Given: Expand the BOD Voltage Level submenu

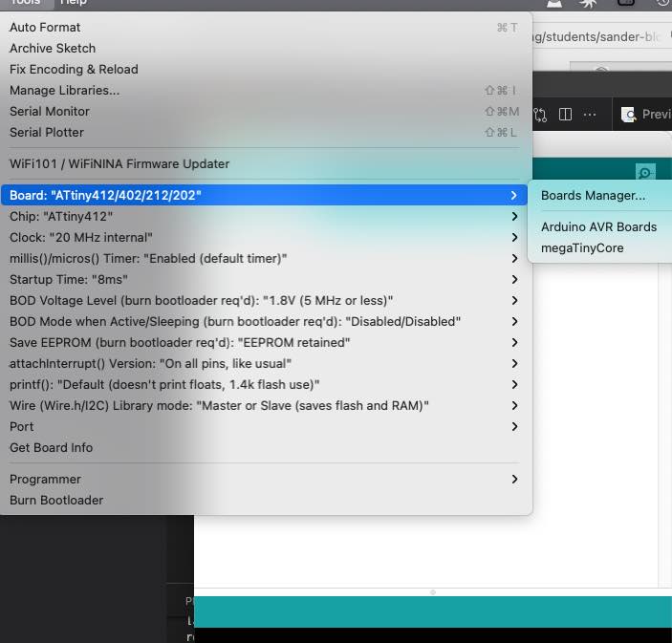Looking at the screenshot, I should (264, 300).
